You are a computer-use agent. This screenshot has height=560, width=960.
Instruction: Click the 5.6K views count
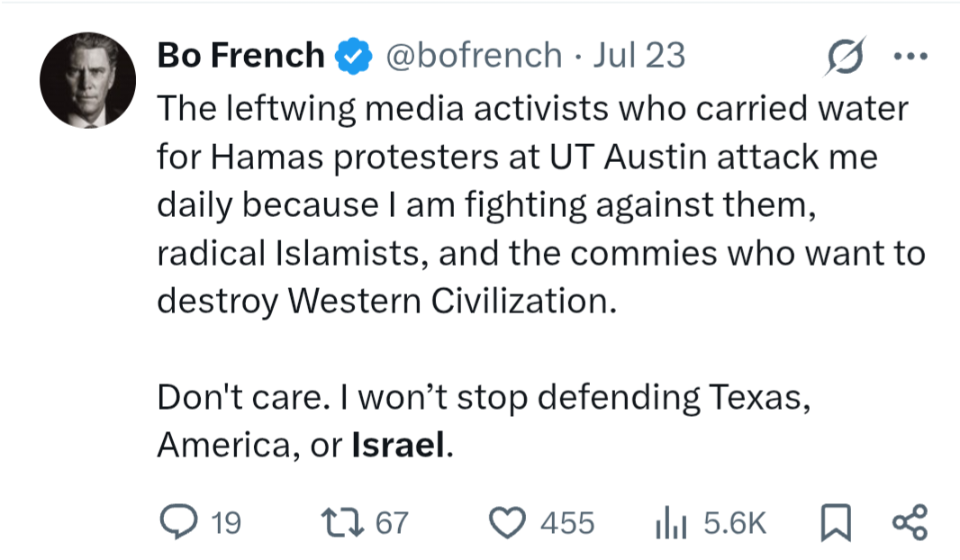click(x=735, y=523)
